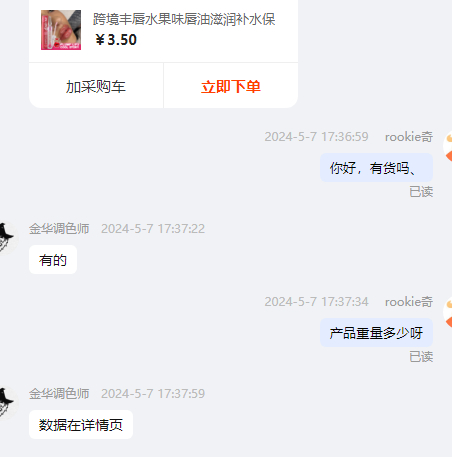Screen dimensions: 452x457
Task: Select the 有的 reply bubble
Action: tap(53, 260)
